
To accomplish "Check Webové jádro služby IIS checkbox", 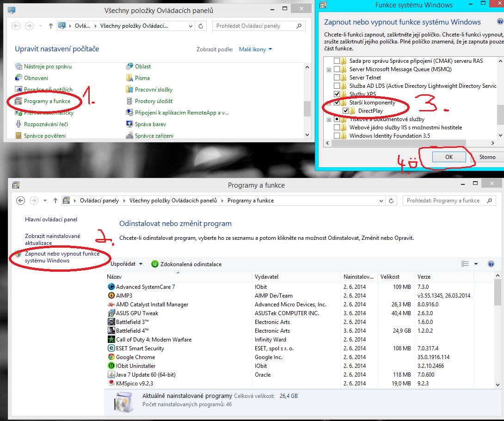I will tap(337, 128).
